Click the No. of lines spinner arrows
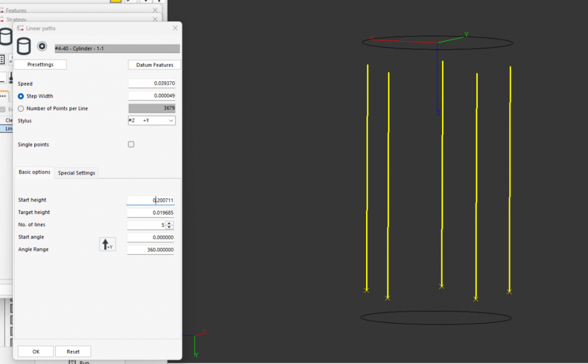This screenshot has height=364, width=588. coord(169,225)
